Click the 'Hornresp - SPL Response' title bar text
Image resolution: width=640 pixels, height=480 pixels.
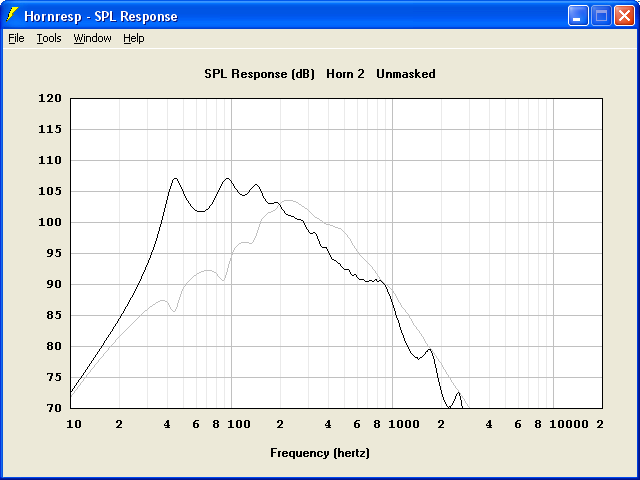pos(101,16)
